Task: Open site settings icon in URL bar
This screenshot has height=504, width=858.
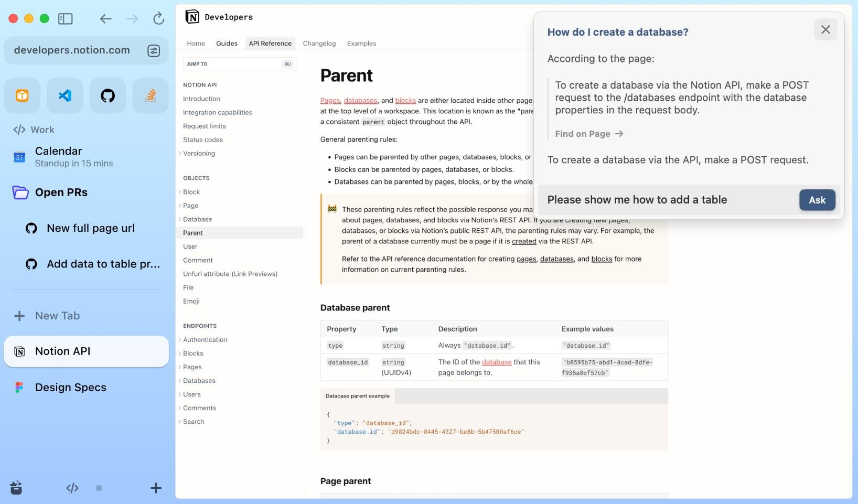Action: [x=154, y=50]
